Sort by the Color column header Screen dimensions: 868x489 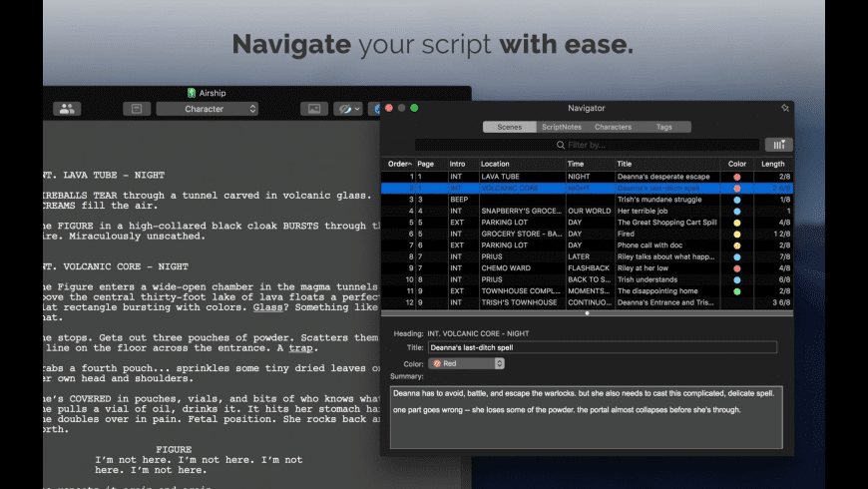737,164
